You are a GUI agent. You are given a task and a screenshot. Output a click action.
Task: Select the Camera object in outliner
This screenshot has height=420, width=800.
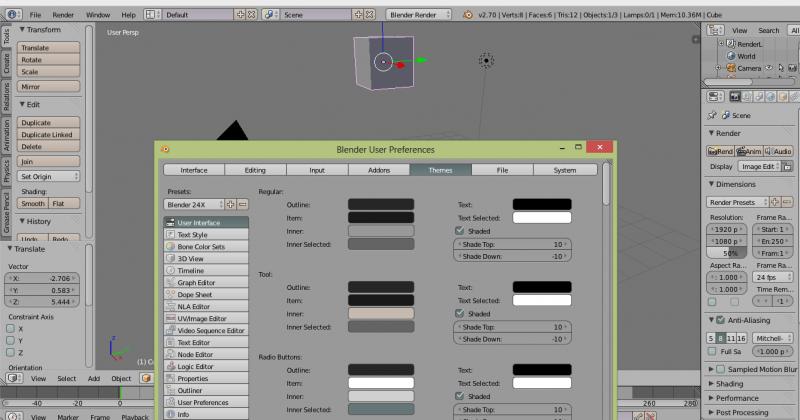point(748,68)
